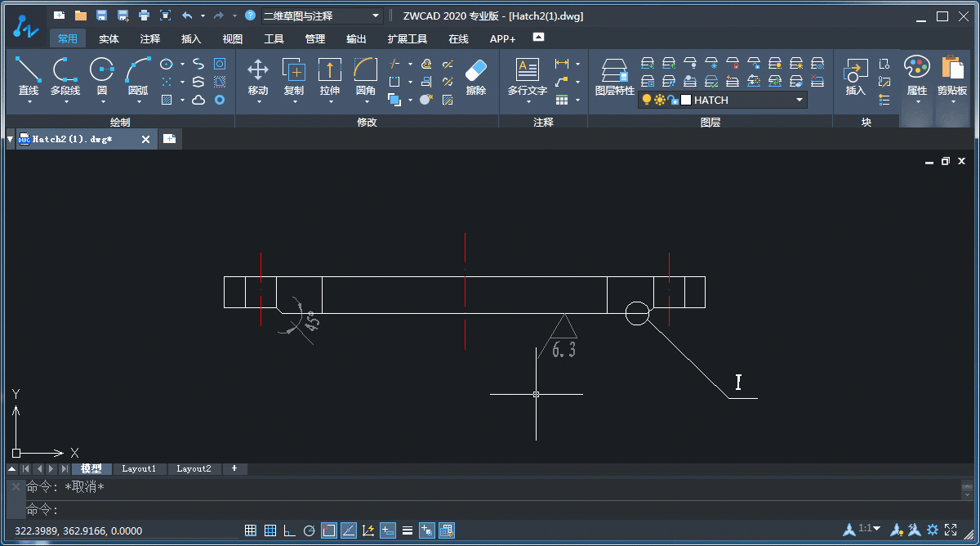Open the workspace selector 二维草图与注释
The width and height of the screenshot is (980, 546).
[323, 16]
